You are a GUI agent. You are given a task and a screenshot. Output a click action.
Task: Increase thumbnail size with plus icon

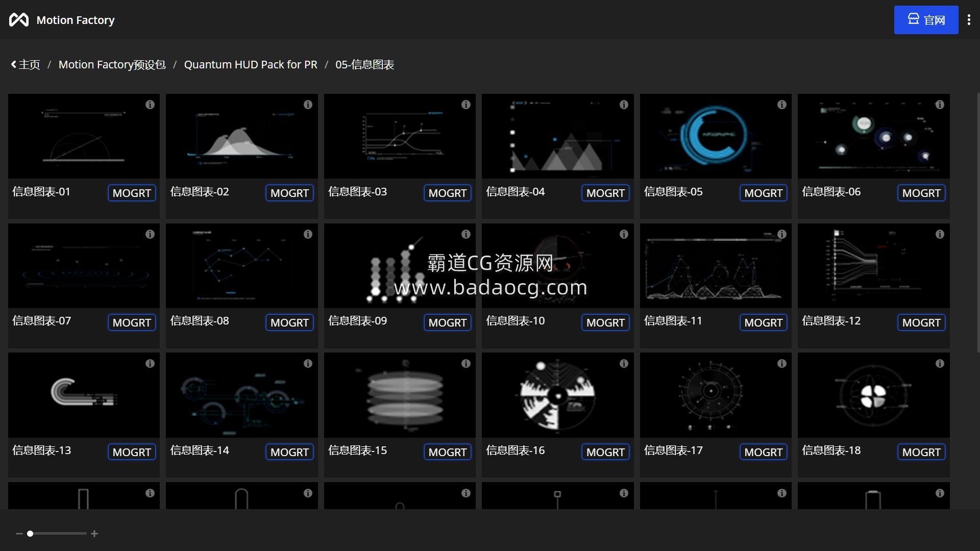pyautogui.click(x=94, y=534)
